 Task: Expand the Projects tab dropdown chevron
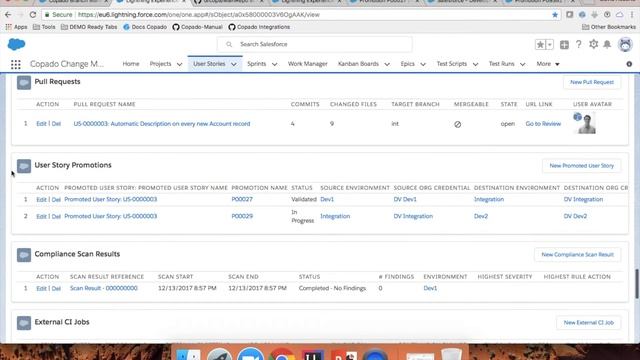pyautogui.click(x=179, y=64)
